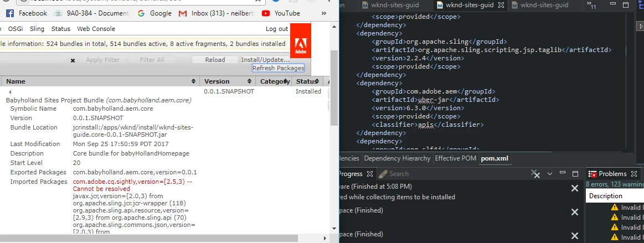Click the Reload button
The width and height of the screenshot is (644, 243).
[215, 60]
